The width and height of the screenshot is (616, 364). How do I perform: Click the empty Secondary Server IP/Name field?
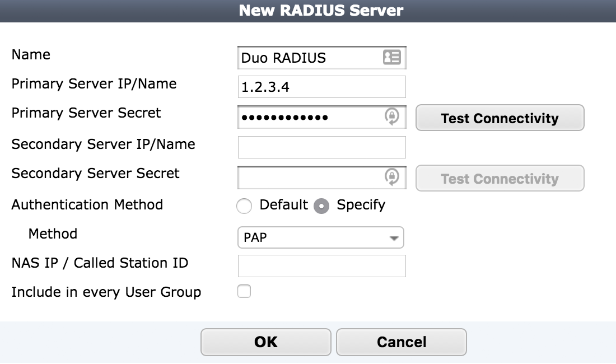(322, 147)
